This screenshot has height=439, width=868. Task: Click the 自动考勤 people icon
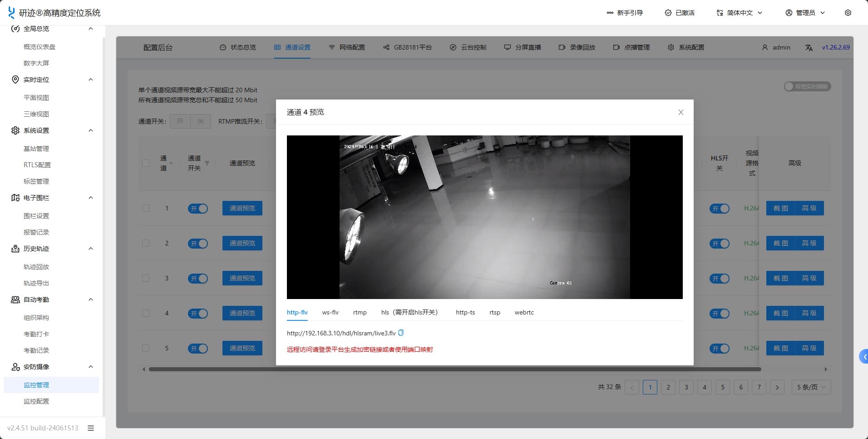(x=15, y=299)
